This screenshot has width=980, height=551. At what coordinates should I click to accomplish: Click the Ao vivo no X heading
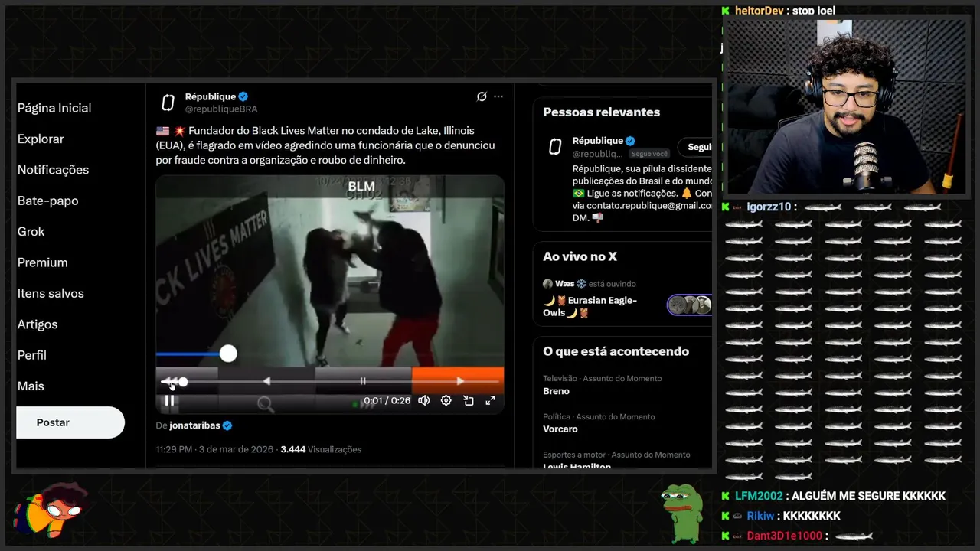pos(580,256)
